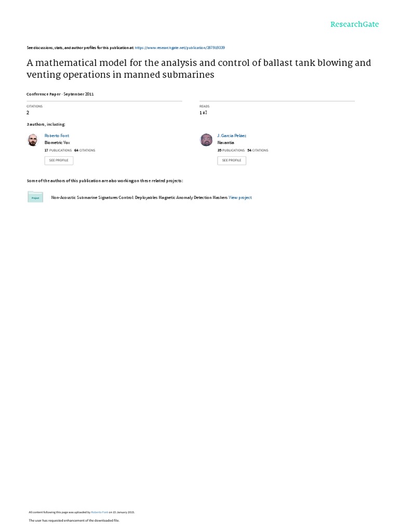
Task: Open J. Garcia Peláez author name link
Action: (x=232, y=136)
